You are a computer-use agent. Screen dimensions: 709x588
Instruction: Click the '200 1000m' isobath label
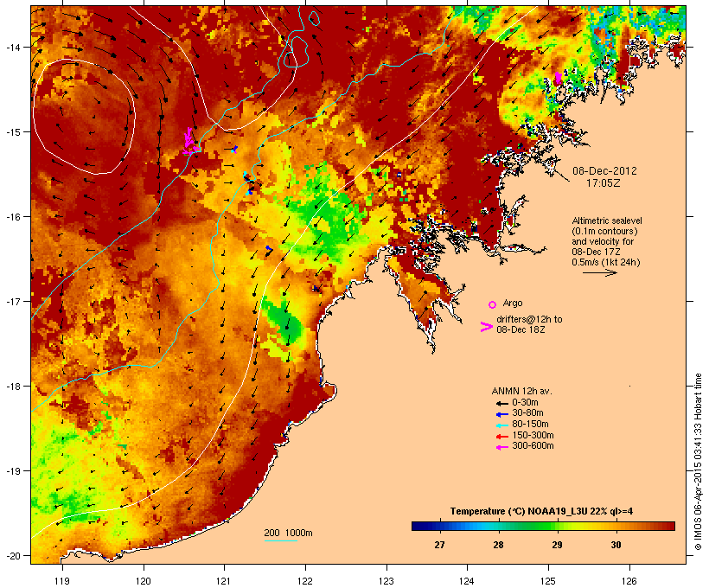click(x=288, y=533)
